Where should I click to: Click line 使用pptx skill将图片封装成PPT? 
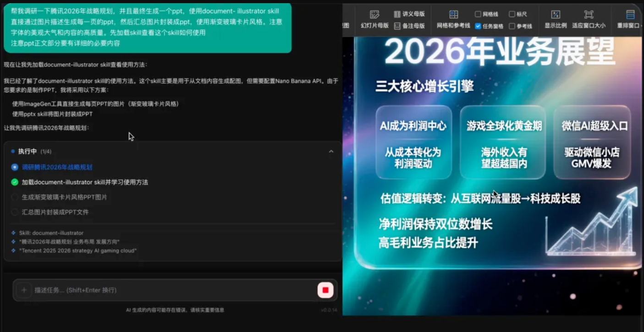[x=52, y=114]
